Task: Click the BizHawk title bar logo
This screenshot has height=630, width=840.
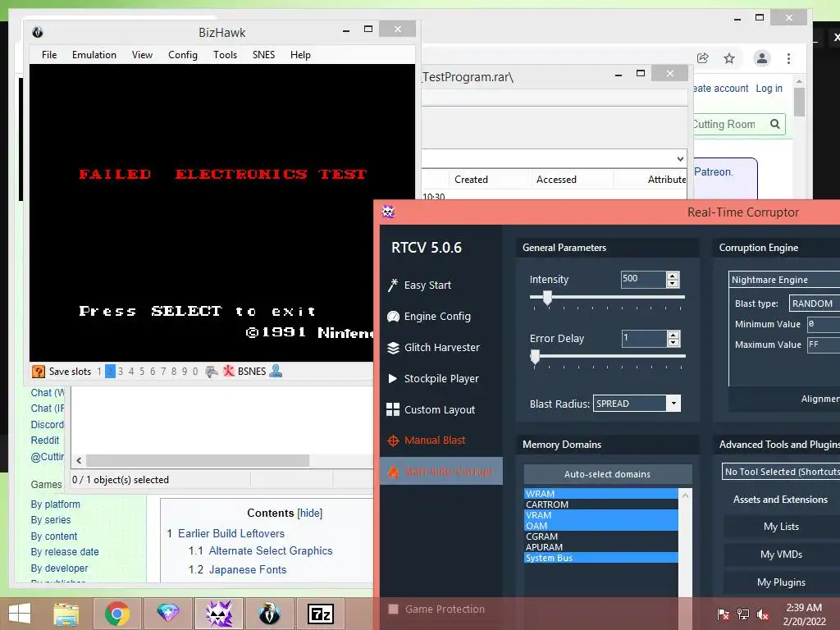Action: pos(37,32)
